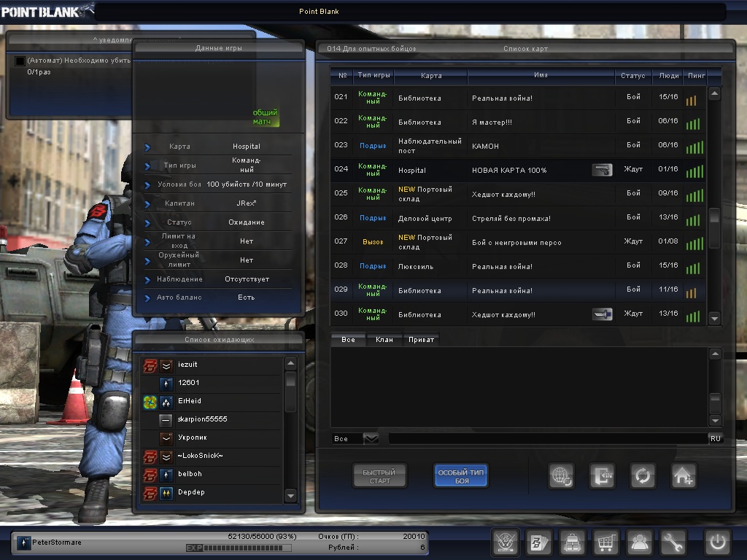Open the chat channel 'Все' dropdown

[371, 438]
